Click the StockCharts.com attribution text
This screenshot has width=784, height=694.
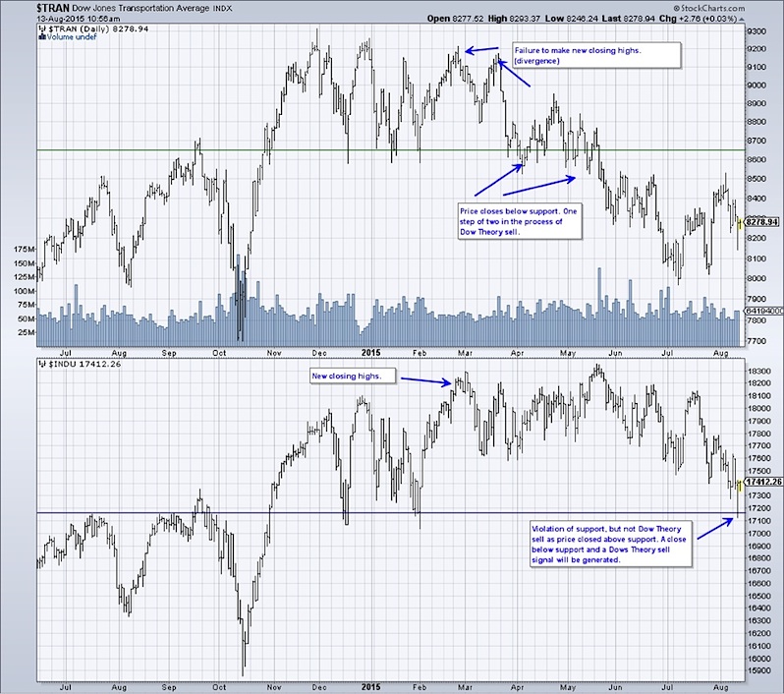(x=709, y=8)
